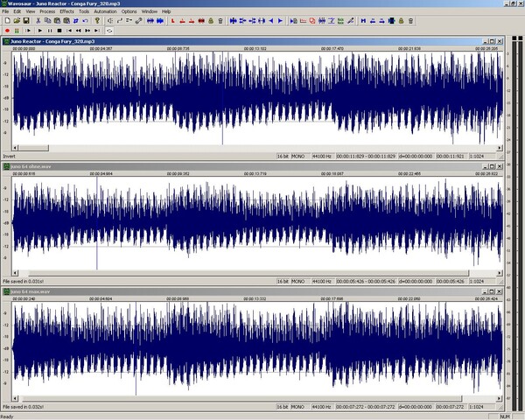The width and height of the screenshot is (525, 420).
Task: Click the pencil edit icon in the toolbar
Action: pos(350,21)
